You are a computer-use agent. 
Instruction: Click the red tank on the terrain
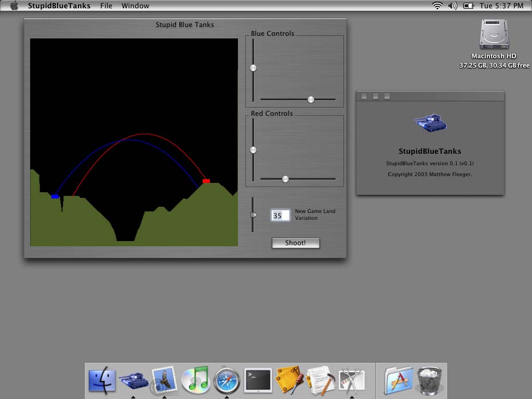click(206, 181)
